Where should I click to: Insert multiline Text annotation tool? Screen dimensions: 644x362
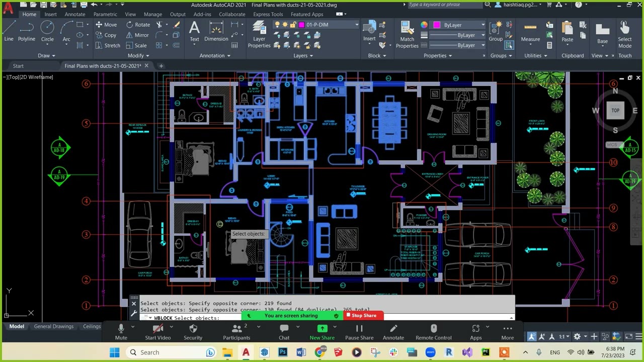click(194, 31)
